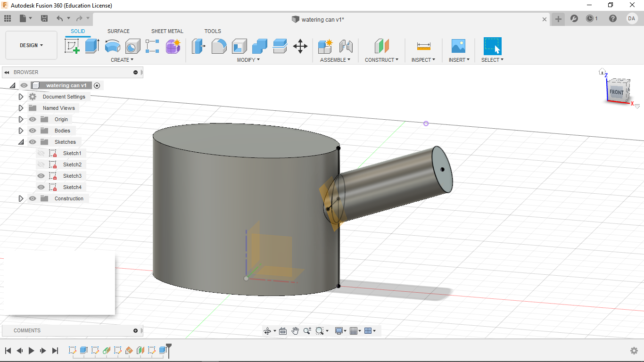Select the Pan hand tool

pos(295,331)
